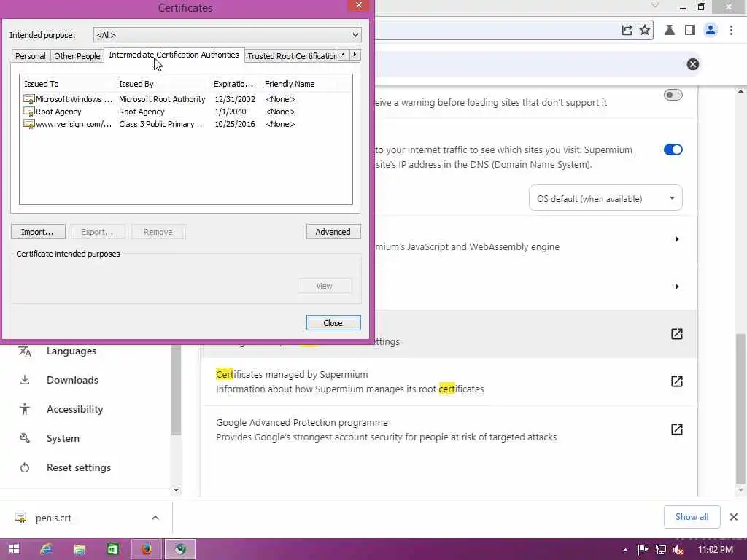Click the Accessibility icon in sidebar
This screenshot has height=560, width=747.
[25, 409]
